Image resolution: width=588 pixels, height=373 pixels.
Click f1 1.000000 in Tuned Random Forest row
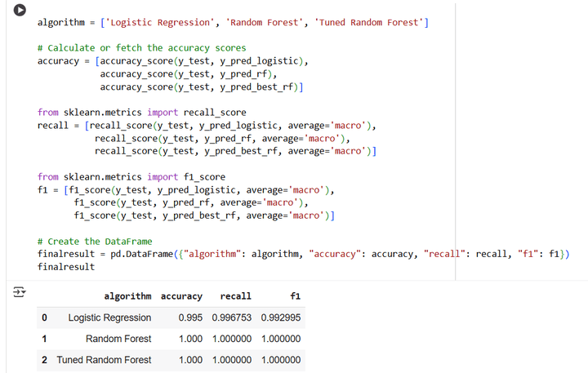point(281,360)
